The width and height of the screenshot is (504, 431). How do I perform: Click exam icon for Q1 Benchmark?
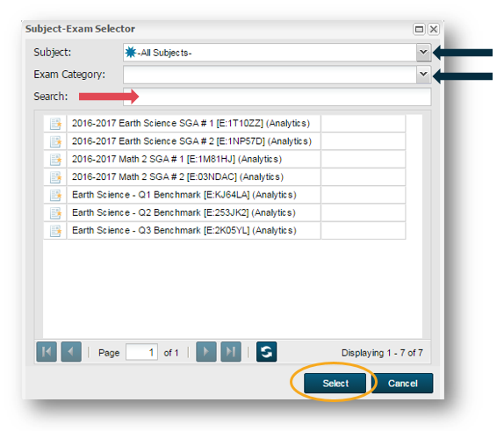[x=55, y=195]
